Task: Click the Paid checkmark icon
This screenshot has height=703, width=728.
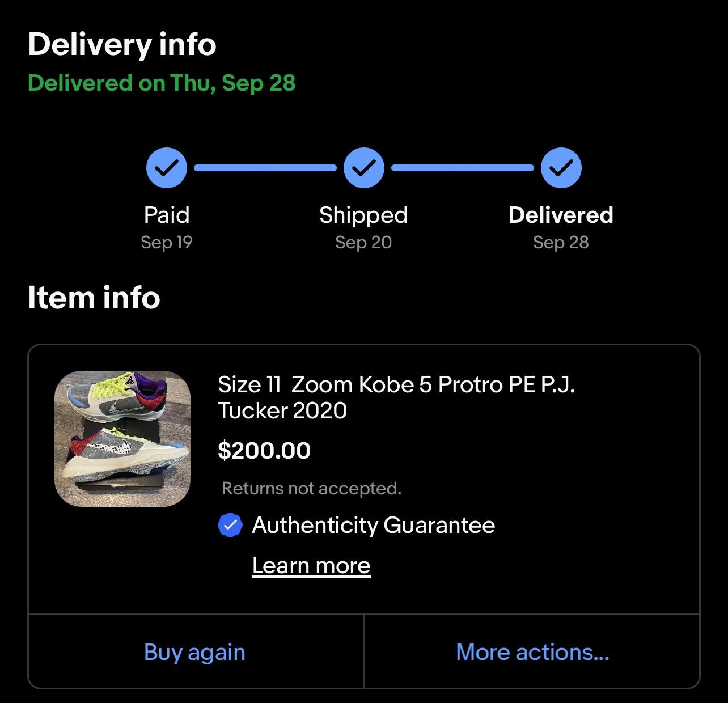Action: click(166, 167)
